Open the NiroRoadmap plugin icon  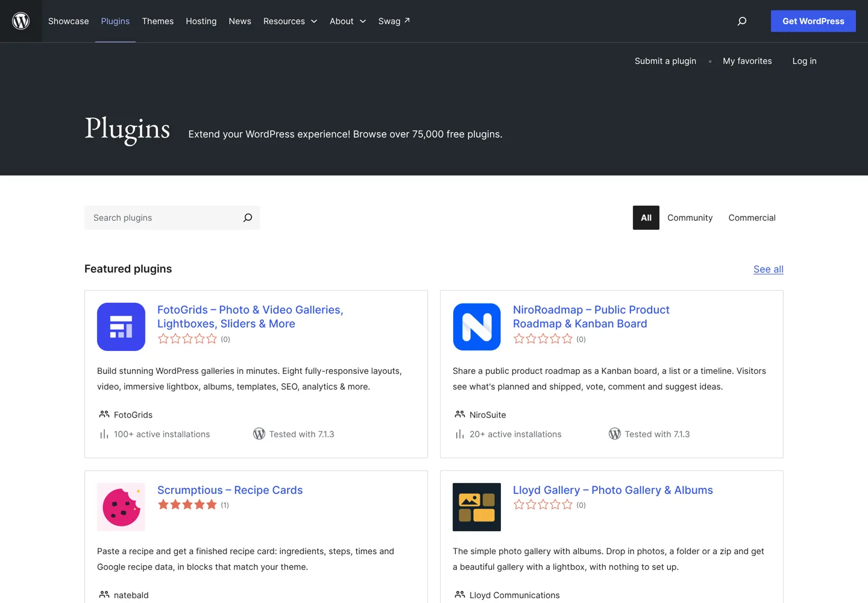click(477, 327)
